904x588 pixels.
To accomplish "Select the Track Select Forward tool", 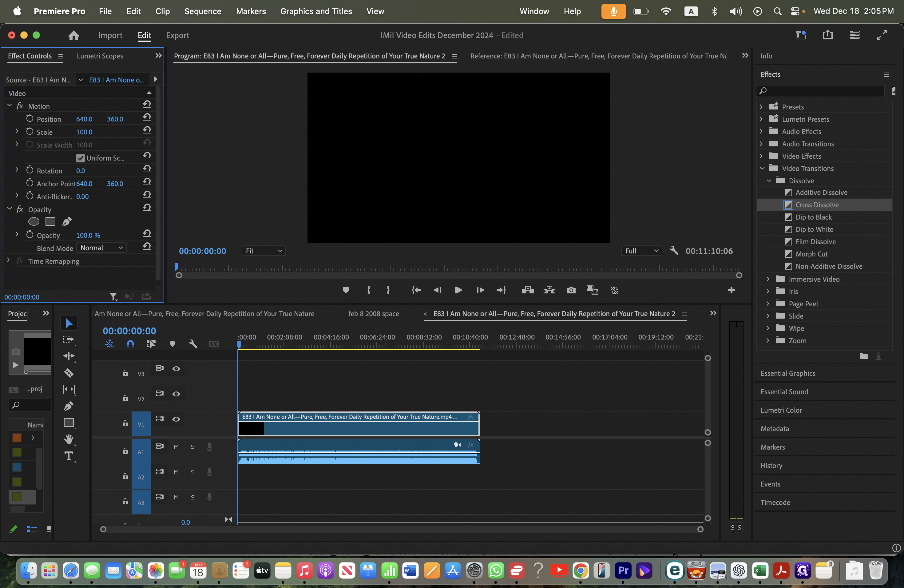I will (x=69, y=340).
